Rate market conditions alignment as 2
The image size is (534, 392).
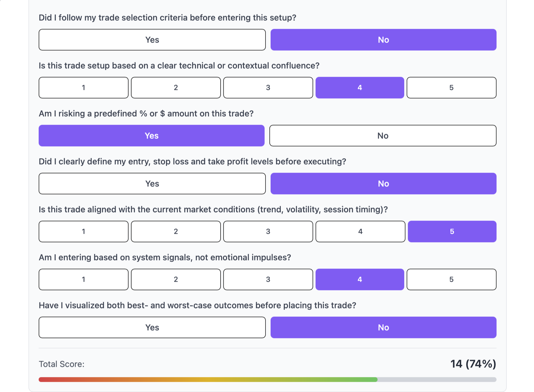pyautogui.click(x=176, y=231)
